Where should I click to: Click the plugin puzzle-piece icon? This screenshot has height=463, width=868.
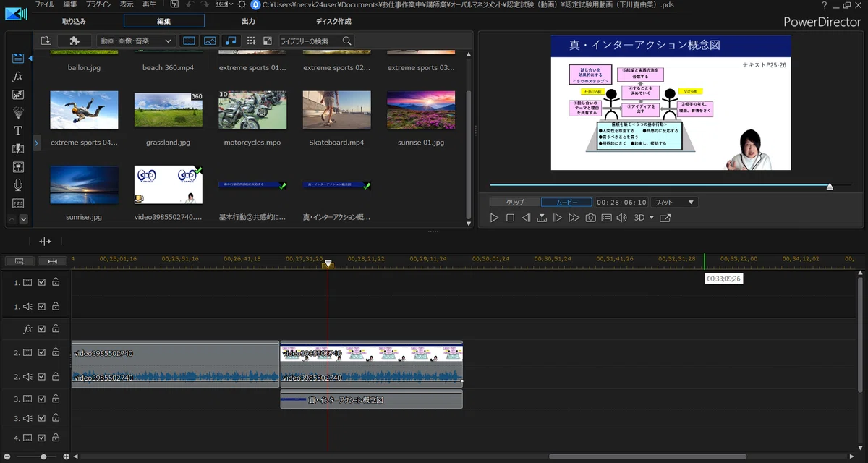[x=74, y=41]
